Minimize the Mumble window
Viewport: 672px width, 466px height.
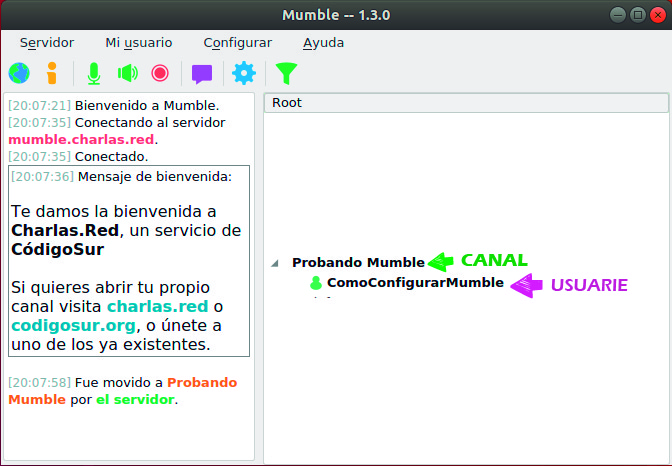(x=618, y=15)
